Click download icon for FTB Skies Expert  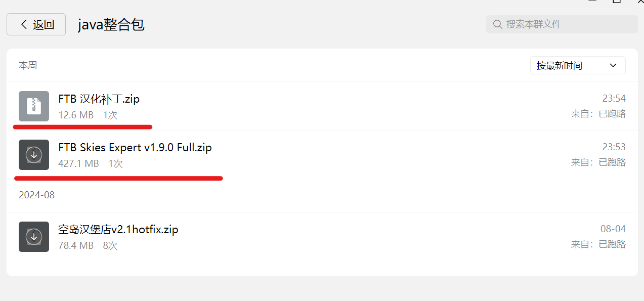(x=34, y=155)
